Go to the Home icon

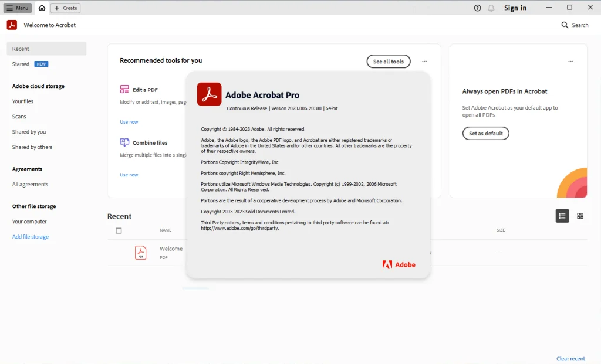42,8
